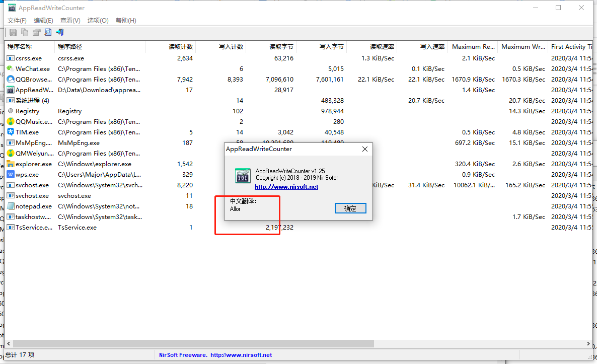Viewport: 597px width, 364px height.
Task: Click the 978,944 write bytes cell
Action: pos(332,111)
